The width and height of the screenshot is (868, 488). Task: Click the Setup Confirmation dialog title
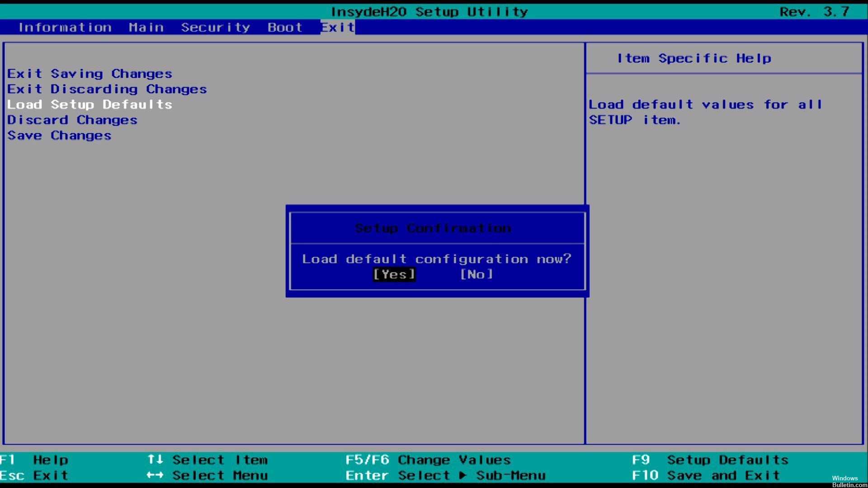[433, 228]
